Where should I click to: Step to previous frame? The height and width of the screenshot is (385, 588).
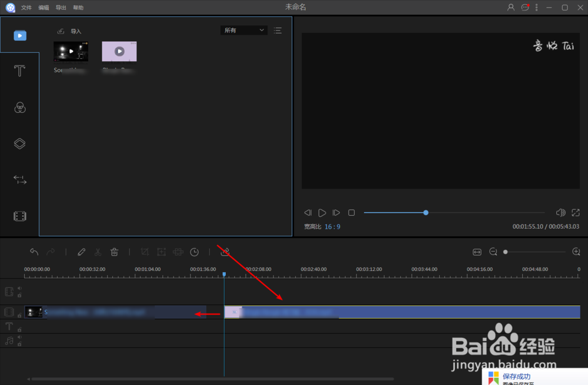tap(308, 213)
